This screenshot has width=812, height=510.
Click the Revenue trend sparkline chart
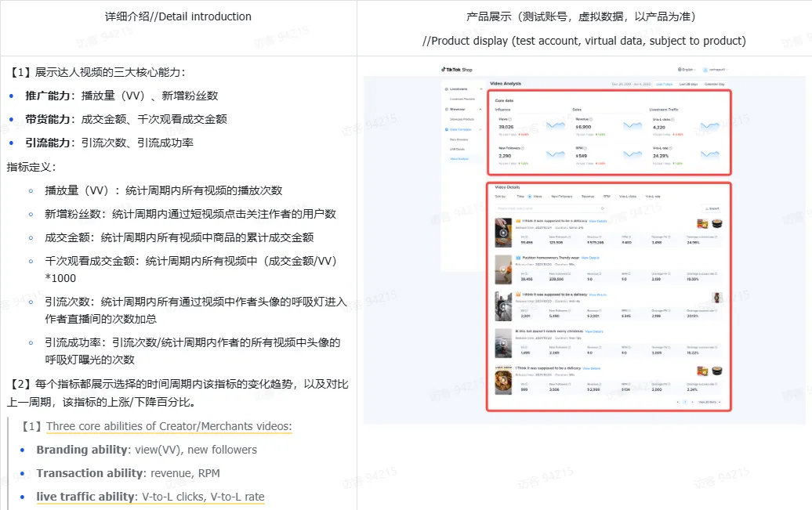[x=633, y=126]
